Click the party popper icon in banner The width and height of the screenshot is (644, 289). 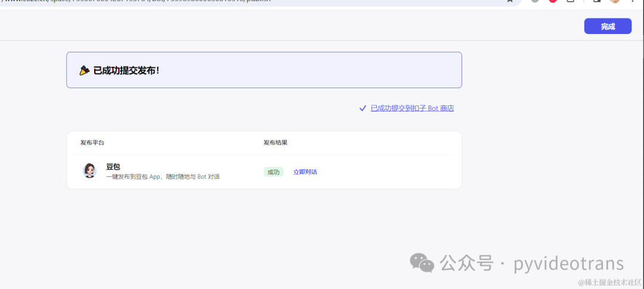(84, 70)
